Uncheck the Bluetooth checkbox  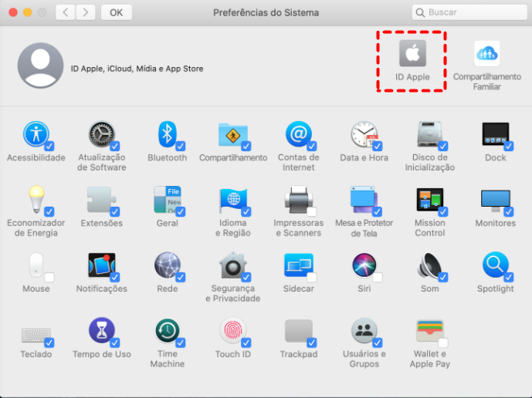181,146
